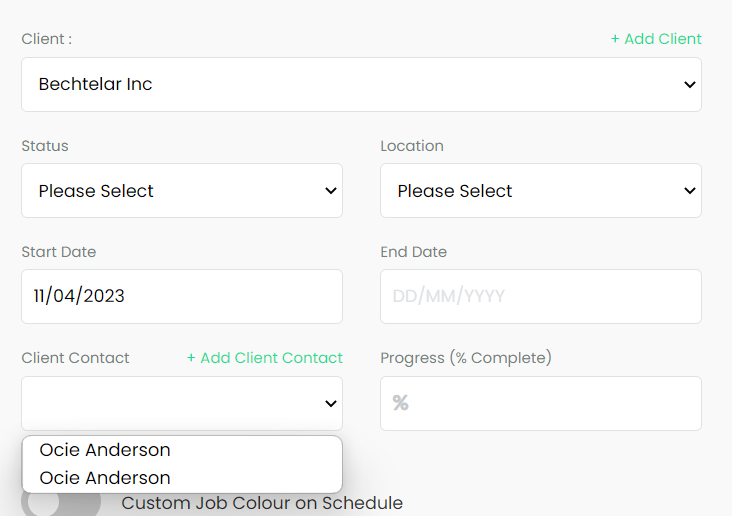Select the second Ocie Anderson option
Image resolution: width=732 pixels, height=516 pixels.
[182, 478]
